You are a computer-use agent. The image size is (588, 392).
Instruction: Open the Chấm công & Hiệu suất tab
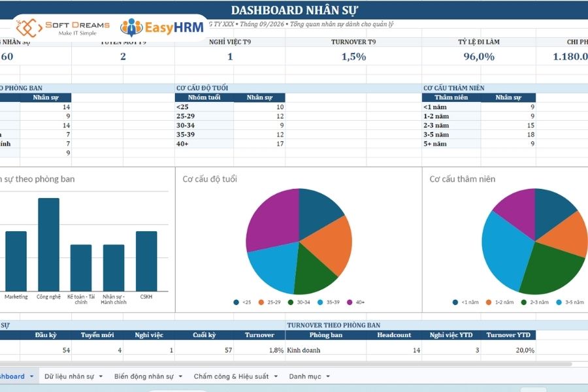pos(231,376)
